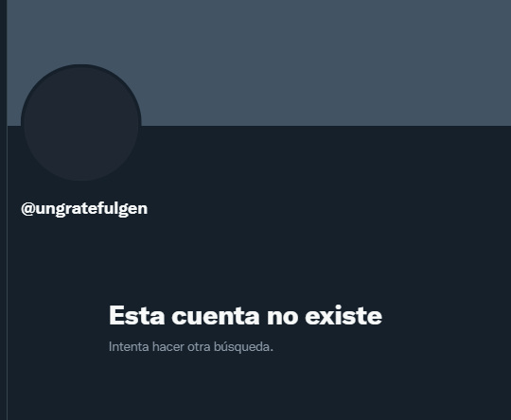The height and width of the screenshot is (420, 511).
Task: Click the word 'existe' in the heading
Action: pos(344,315)
